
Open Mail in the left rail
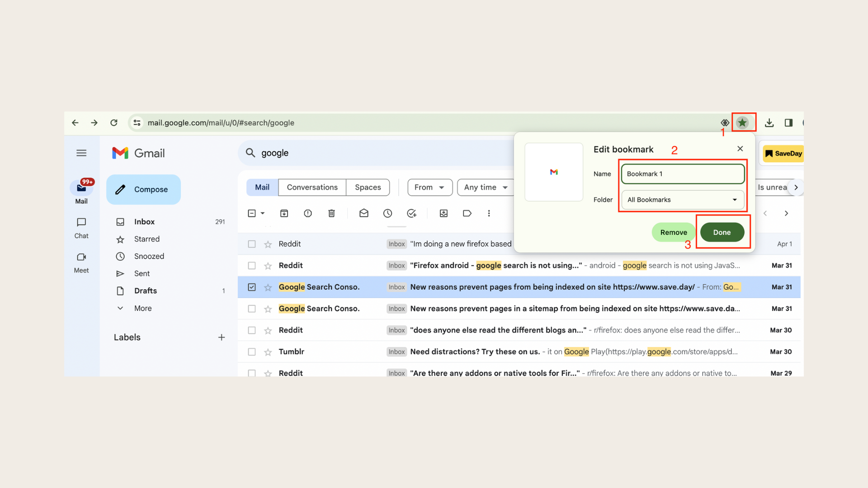tap(81, 192)
